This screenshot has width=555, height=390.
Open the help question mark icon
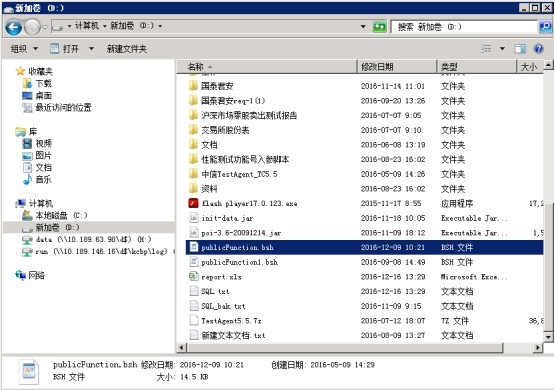[538, 48]
